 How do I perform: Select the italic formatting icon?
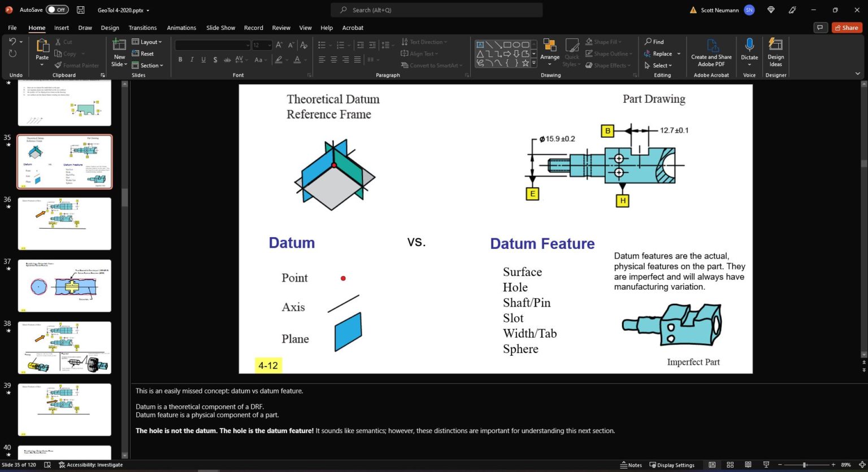point(192,59)
